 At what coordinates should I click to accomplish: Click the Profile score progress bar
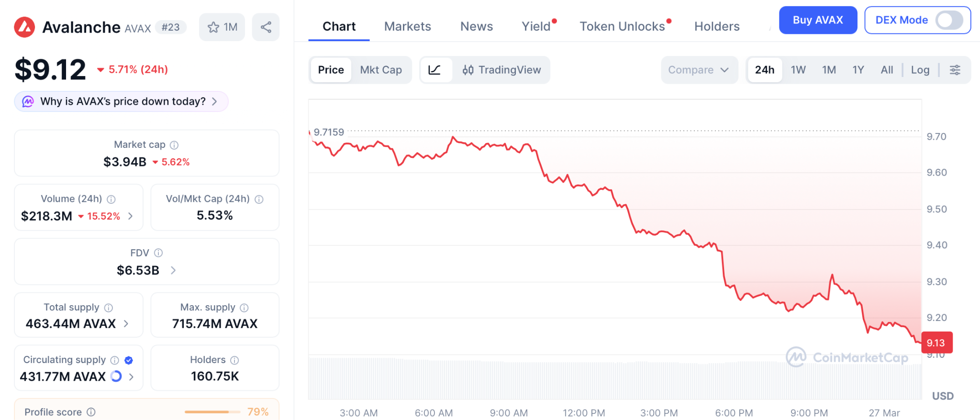click(212, 412)
